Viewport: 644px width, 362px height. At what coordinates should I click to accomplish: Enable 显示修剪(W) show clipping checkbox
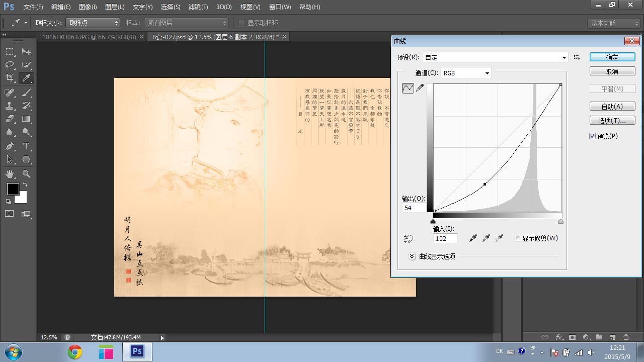click(x=518, y=238)
